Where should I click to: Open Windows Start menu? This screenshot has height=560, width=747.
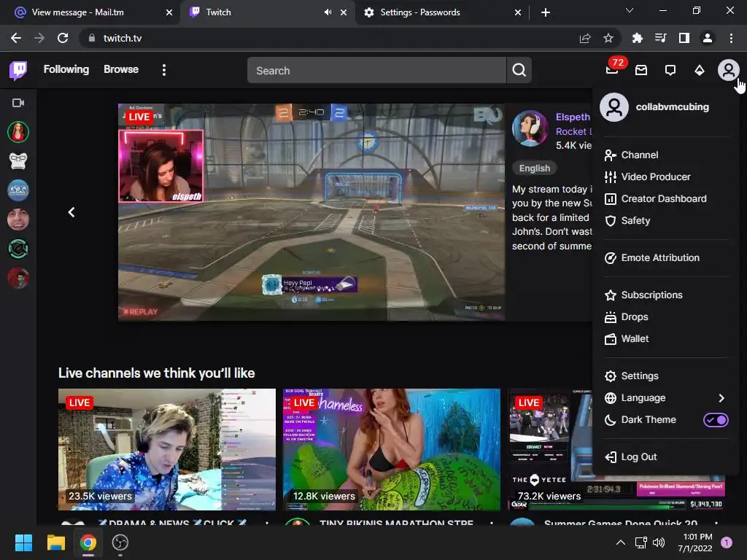(x=23, y=542)
